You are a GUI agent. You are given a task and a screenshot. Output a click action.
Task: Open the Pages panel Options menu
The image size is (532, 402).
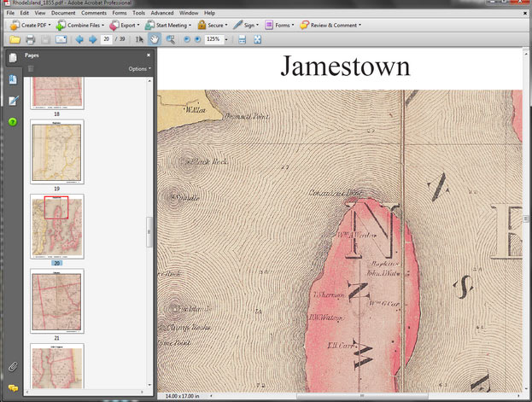(x=139, y=69)
